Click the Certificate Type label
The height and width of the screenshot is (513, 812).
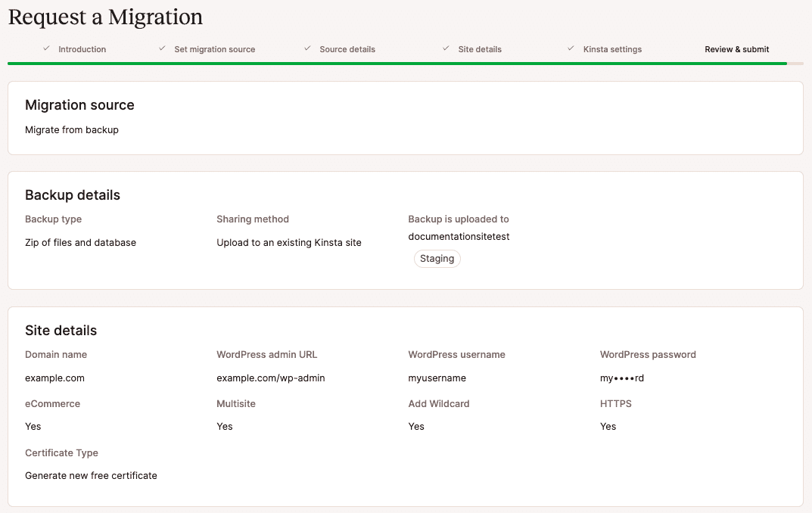61,453
